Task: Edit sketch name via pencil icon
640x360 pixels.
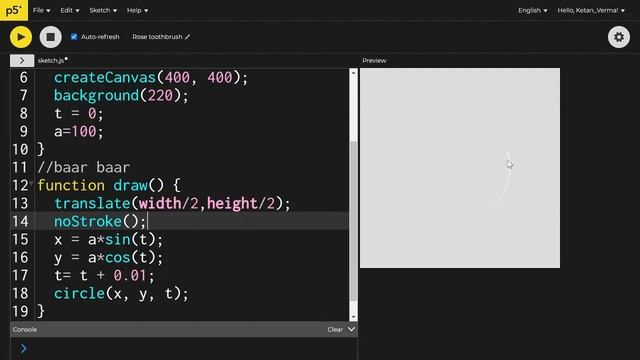Action: (187, 37)
